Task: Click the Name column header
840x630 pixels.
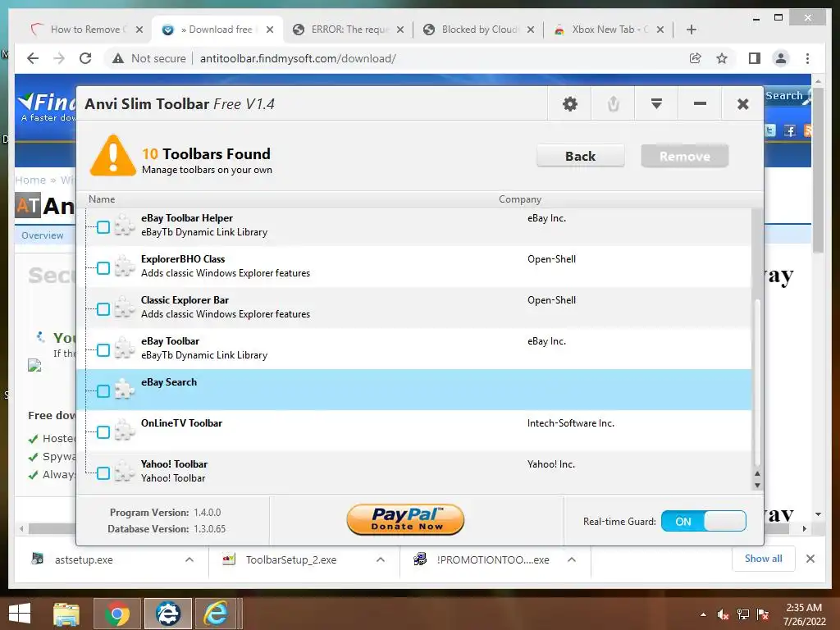Action: click(x=102, y=199)
